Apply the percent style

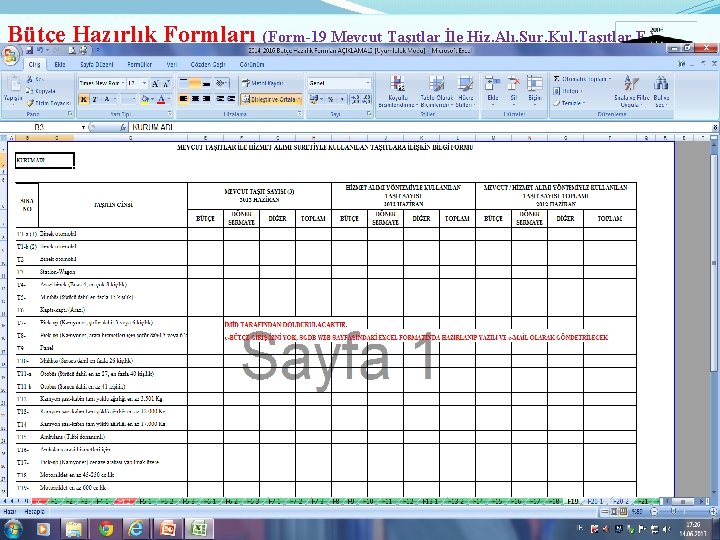point(331,99)
